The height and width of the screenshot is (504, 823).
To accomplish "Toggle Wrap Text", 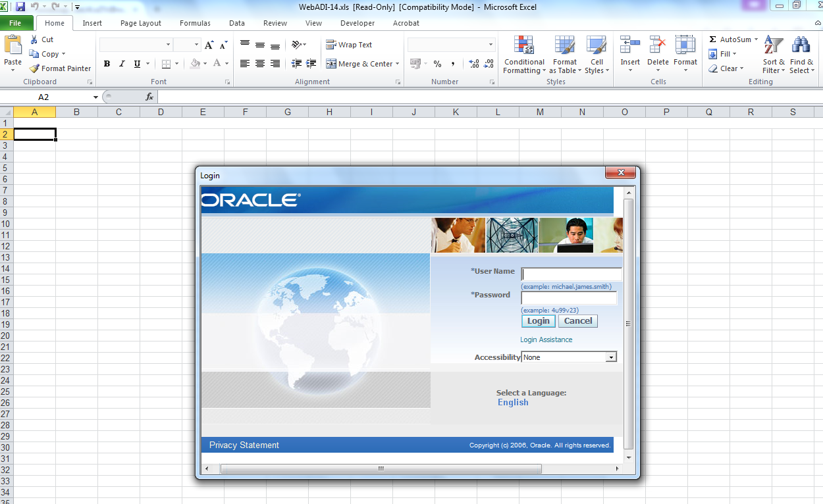I will click(349, 45).
